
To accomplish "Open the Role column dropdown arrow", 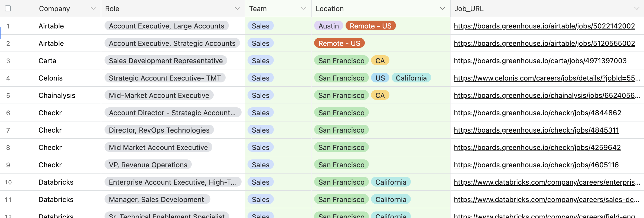I will pos(237,8).
